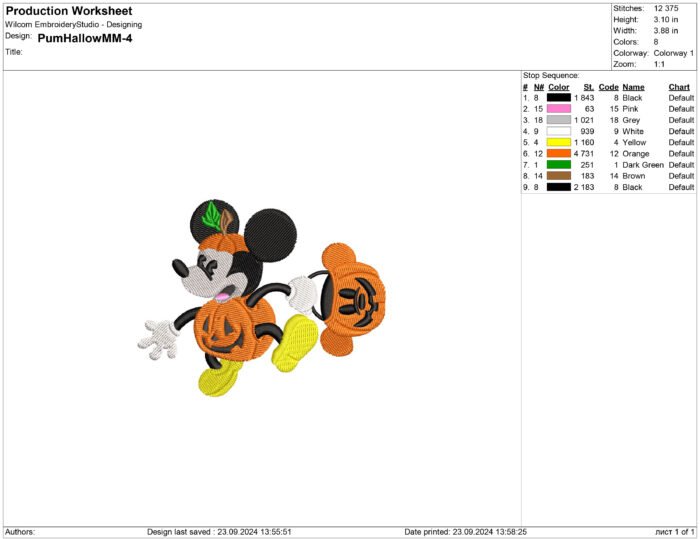Click the 'Dark Green' thread name
The width and height of the screenshot is (700, 539).
pyautogui.click(x=643, y=165)
